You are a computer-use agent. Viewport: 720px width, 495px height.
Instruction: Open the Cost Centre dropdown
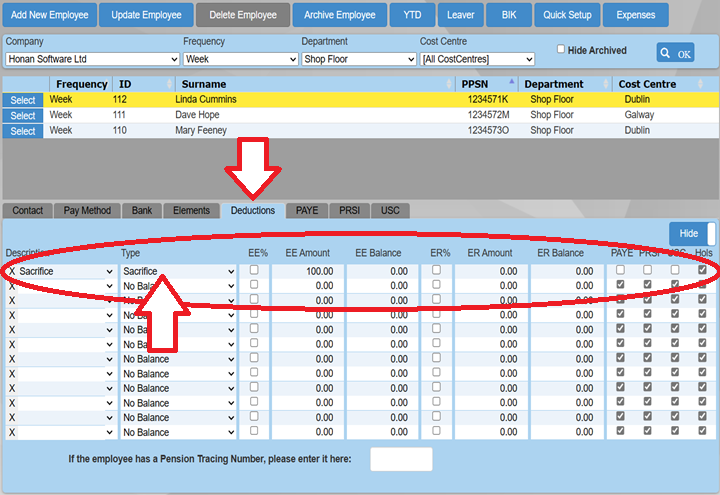click(x=477, y=60)
